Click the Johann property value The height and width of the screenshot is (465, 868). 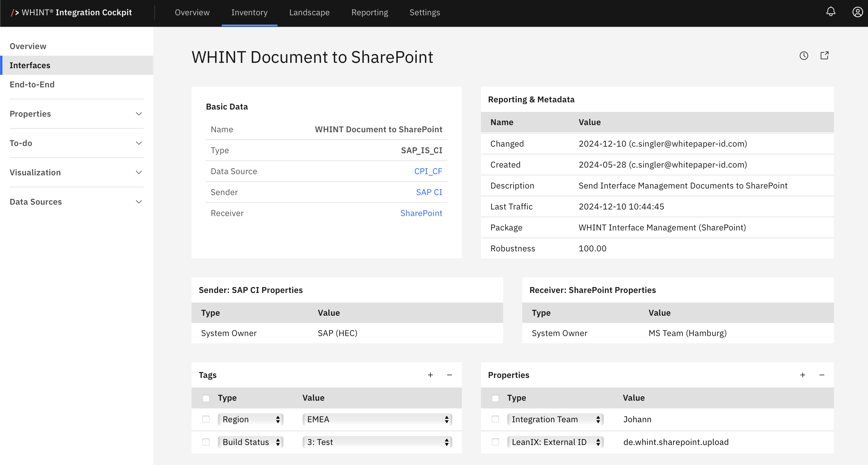click(x=637, y=419)
